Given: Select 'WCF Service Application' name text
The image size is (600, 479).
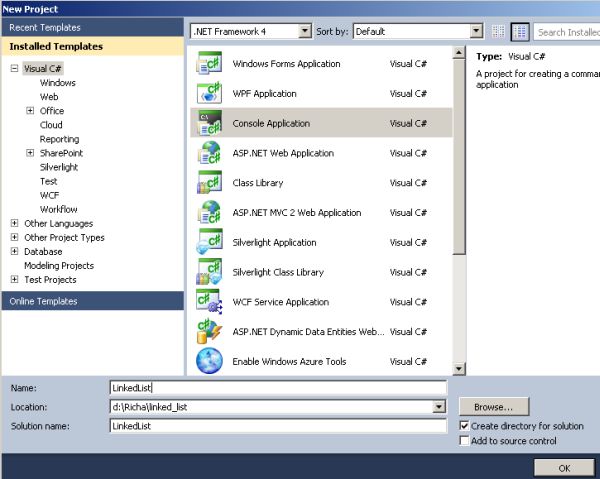Looking at the screenshot, I should [280, 302].
